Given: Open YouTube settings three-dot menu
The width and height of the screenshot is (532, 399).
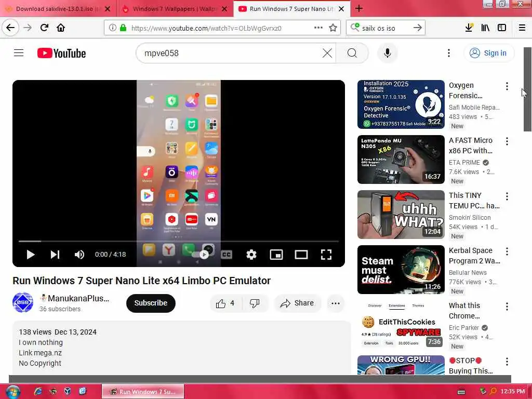Looking at the screenshot, I should point(449,53).
